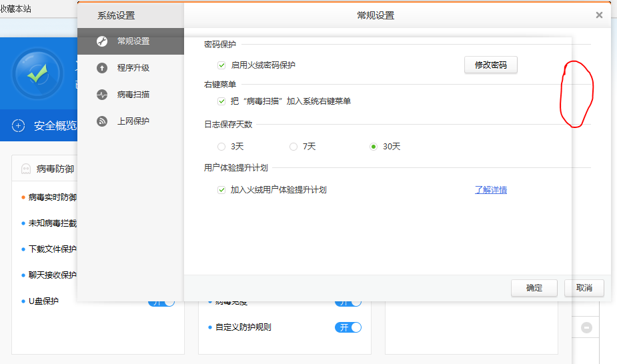Uncheck 启用火绒密码保护 checkbox
The image size is (617, 364).
221,65
